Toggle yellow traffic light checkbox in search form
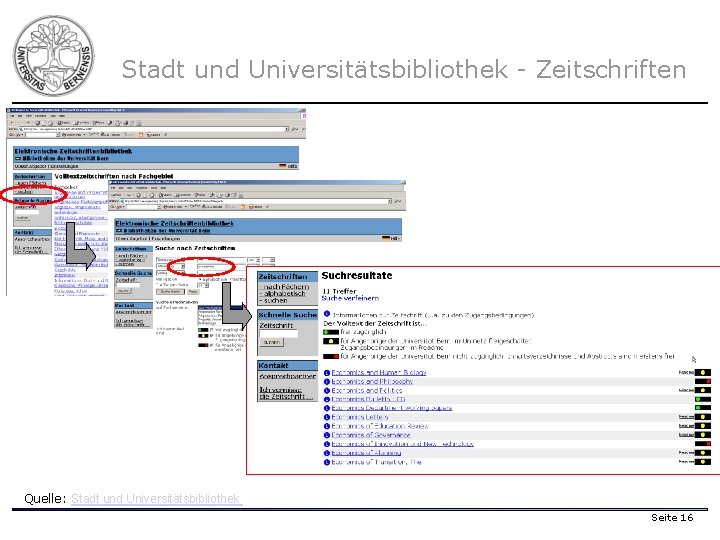Screen dimensions: 720x540 pos(211,336)
